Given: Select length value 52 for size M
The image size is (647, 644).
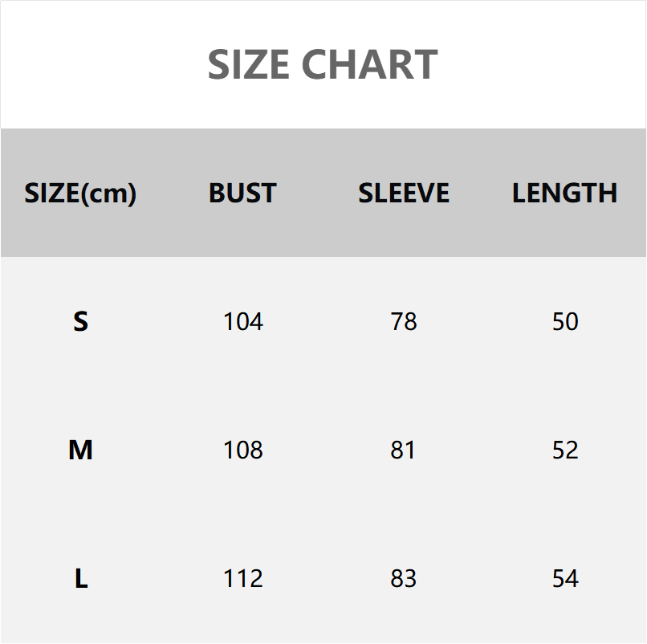Looking at the screenshot, I should [x=565, y=450].
